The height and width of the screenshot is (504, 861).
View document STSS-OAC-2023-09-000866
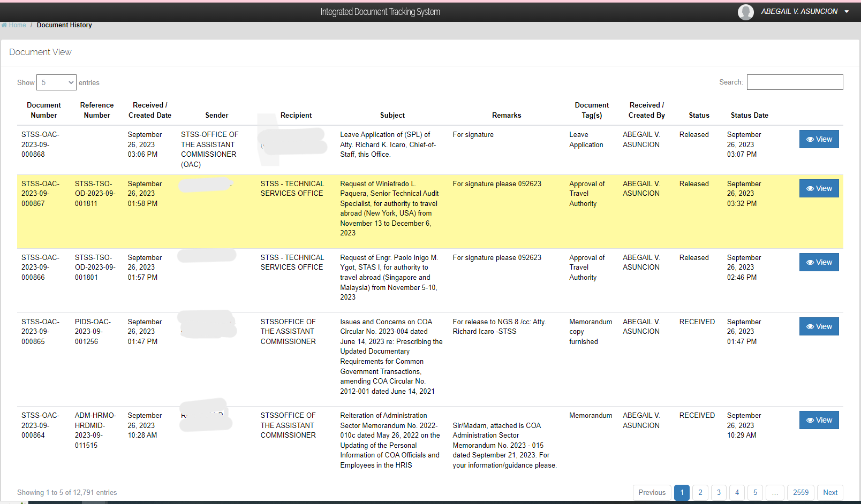[819, 262]
